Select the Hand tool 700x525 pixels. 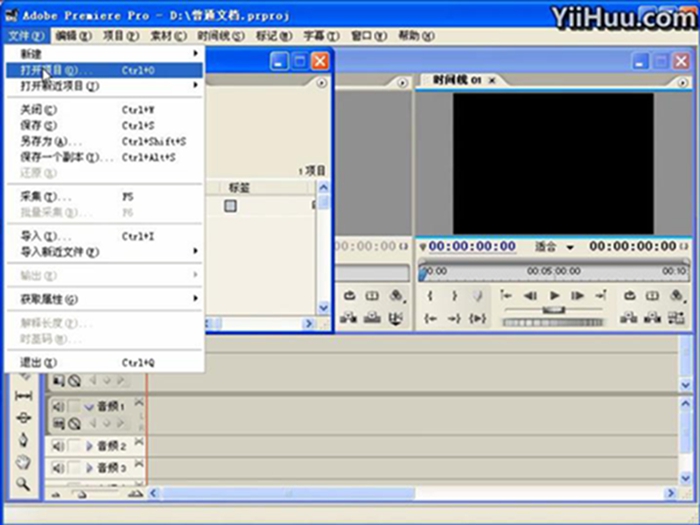(x=24, y=462)
